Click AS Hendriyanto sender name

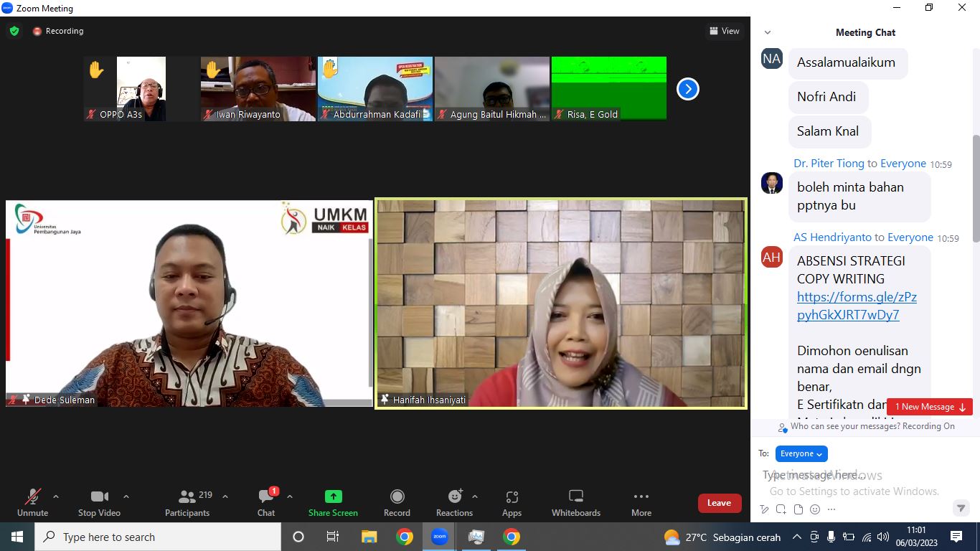point(832,237)
